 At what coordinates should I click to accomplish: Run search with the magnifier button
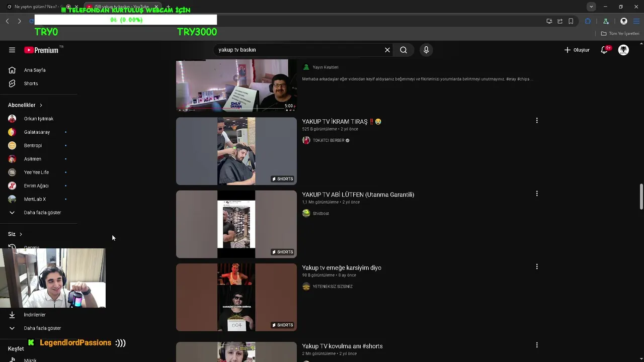[x=404, y=50]
